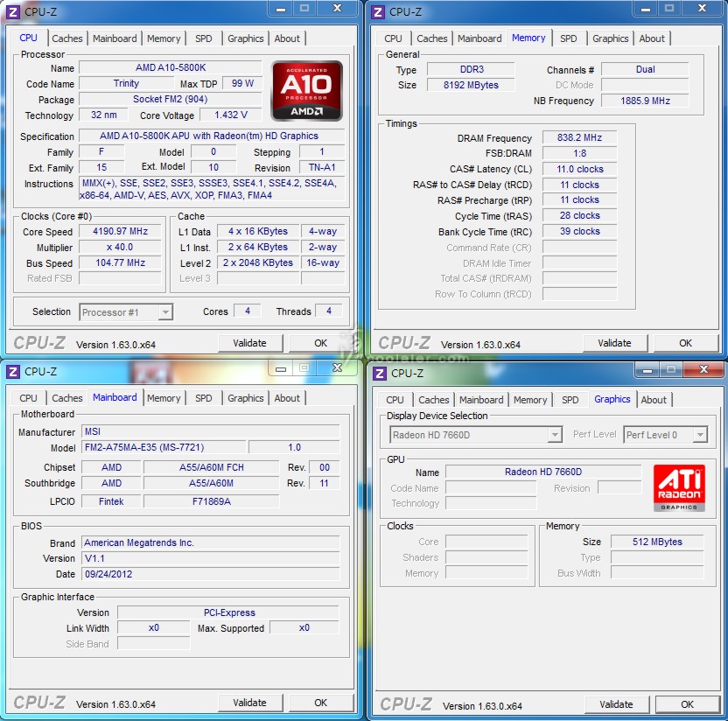Click the Multiplier value "x 40.0"
Image resolution: width=728 pixels, height=721 pixels.
[120, 247]
